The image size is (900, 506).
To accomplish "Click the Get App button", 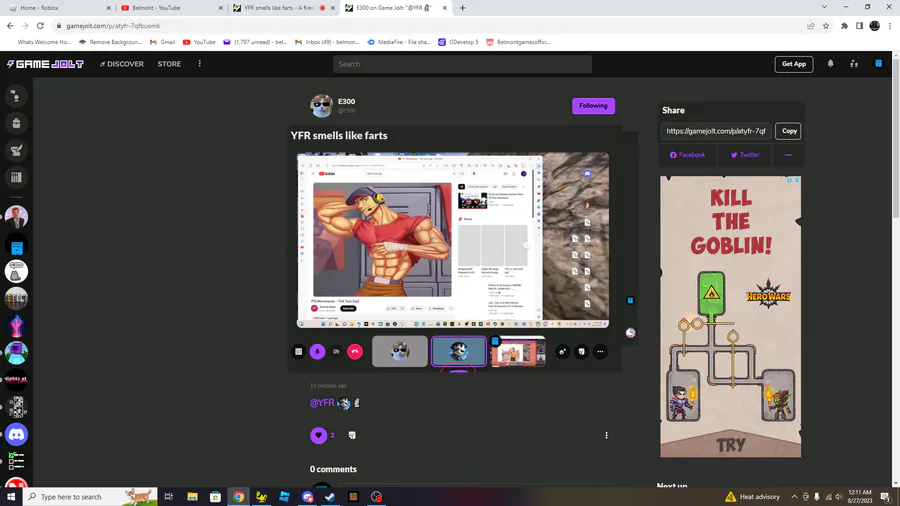I will (x=794, y=64).
